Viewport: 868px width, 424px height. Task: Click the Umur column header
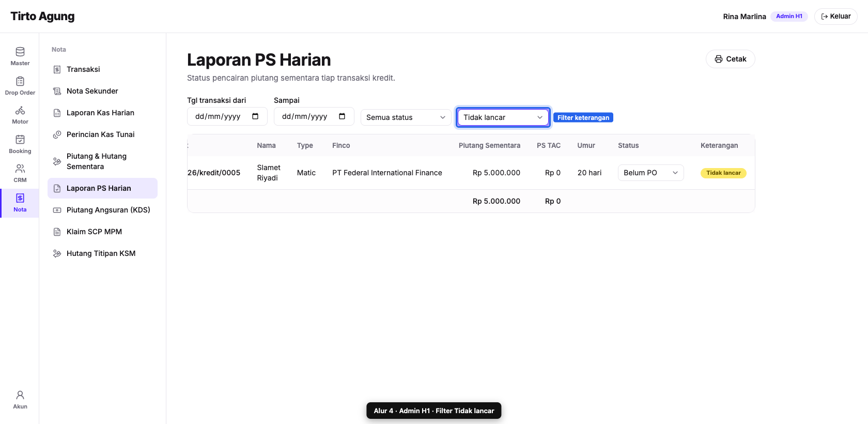click(586, 145)
